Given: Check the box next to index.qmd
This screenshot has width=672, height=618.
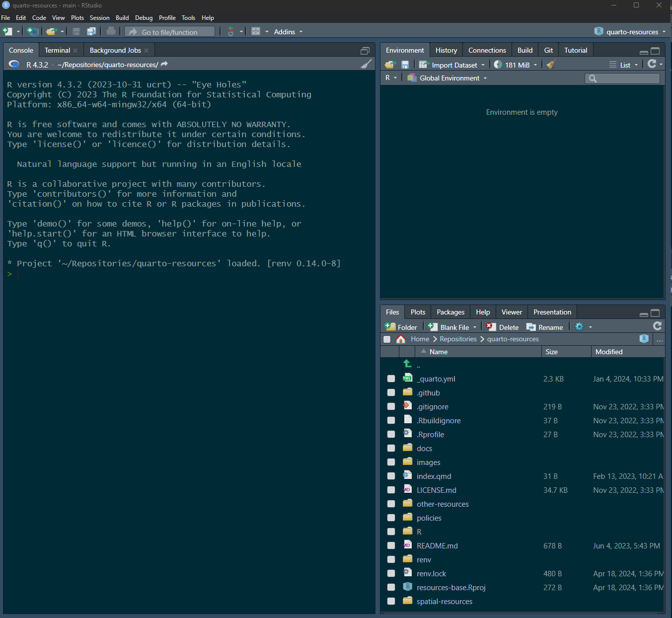Looking at the screenshot, I should pos(391,476).
